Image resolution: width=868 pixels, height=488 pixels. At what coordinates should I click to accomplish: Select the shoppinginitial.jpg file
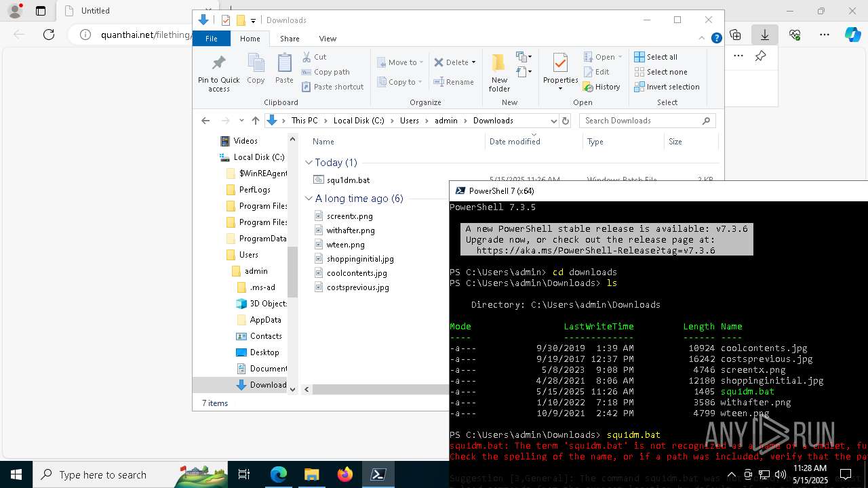(360, 259)
